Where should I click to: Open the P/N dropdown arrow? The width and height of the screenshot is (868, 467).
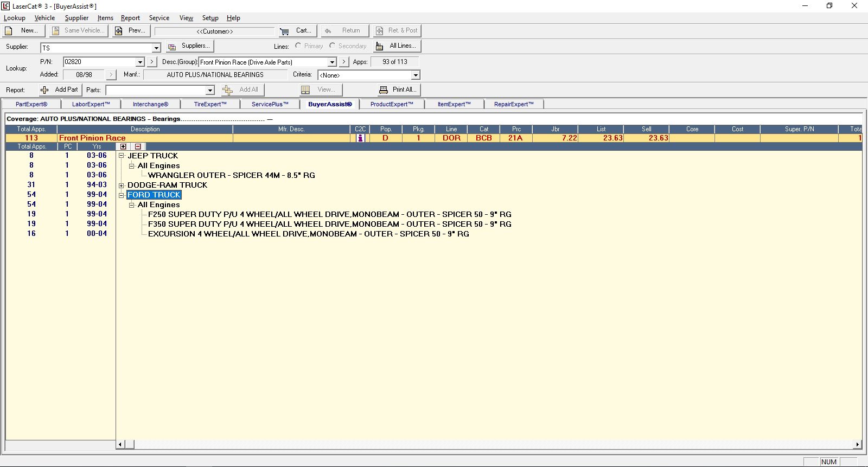pos(140,62)
